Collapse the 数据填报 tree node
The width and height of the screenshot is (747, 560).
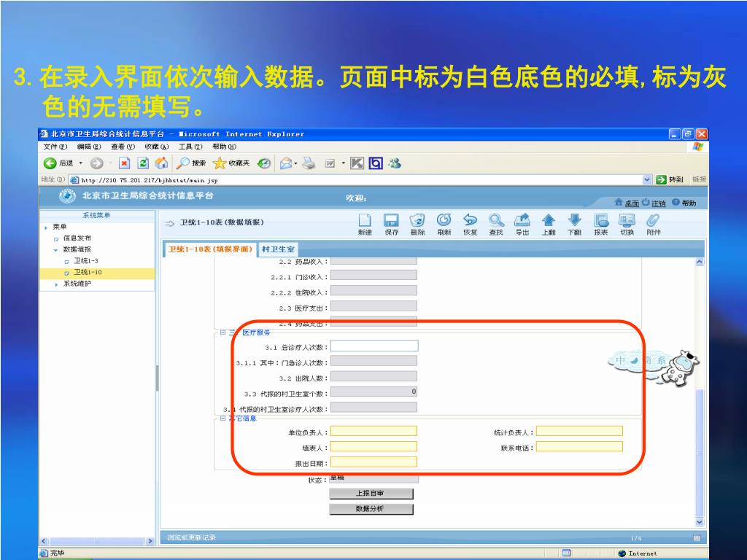pyautogui.click(x=55, y=250)
